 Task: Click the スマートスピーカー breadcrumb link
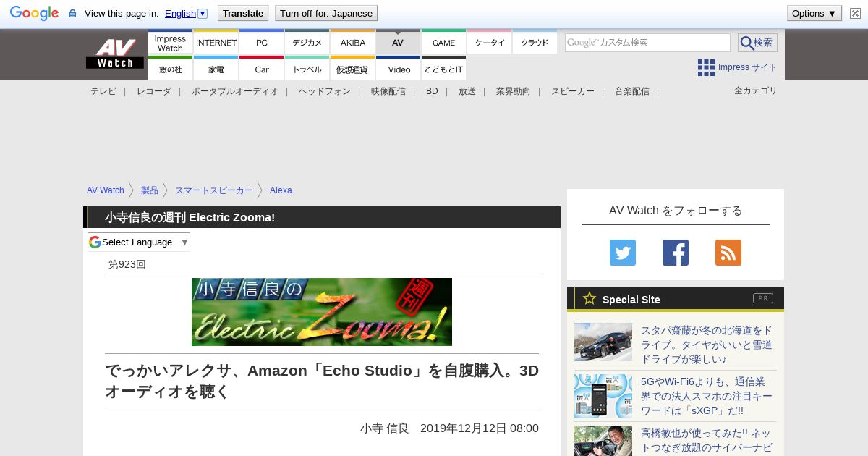[214, 190]
